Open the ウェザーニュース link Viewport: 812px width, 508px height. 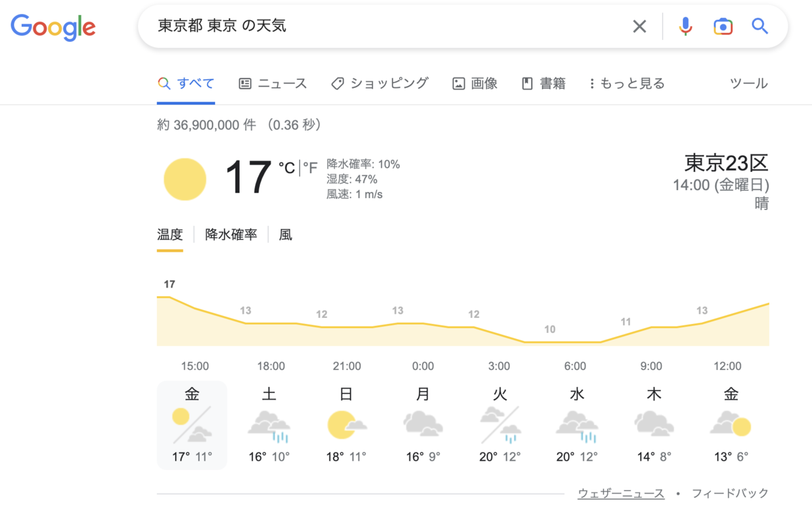tap(621, 493)
